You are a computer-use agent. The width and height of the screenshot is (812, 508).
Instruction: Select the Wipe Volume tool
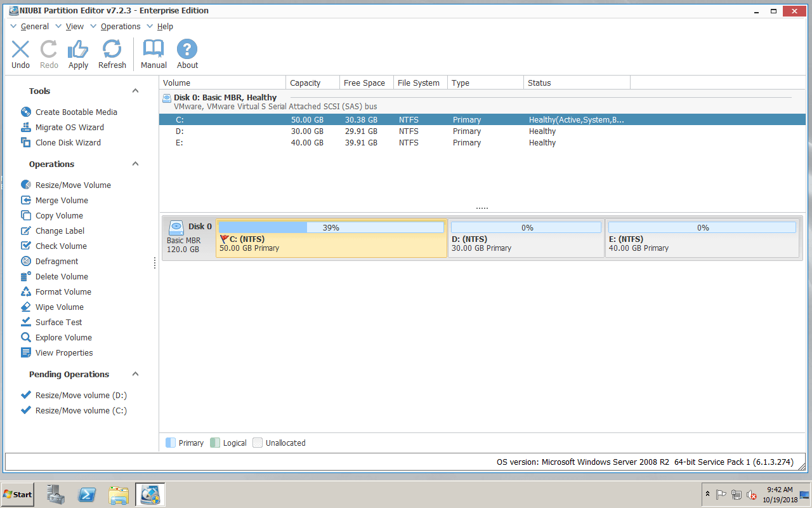pos(59,307)
